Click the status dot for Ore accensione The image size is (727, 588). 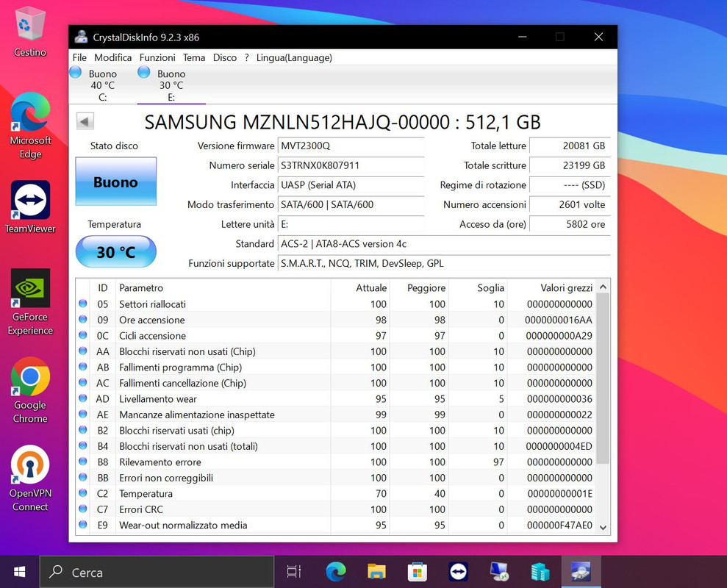pyautogui.click(x=83, y=320)
